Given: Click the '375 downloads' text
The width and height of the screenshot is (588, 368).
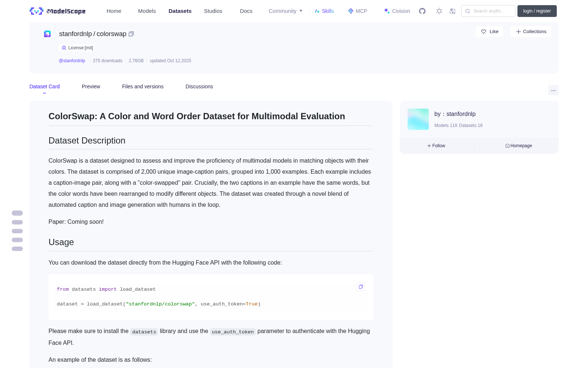Looking at the screenshot, I should click(x=108, y=61).
